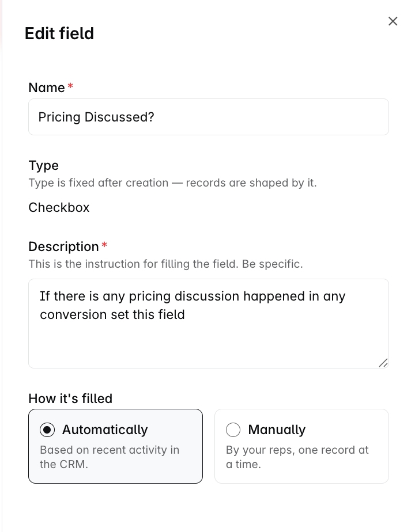Click the 'Description' field label

coord(63,246)
